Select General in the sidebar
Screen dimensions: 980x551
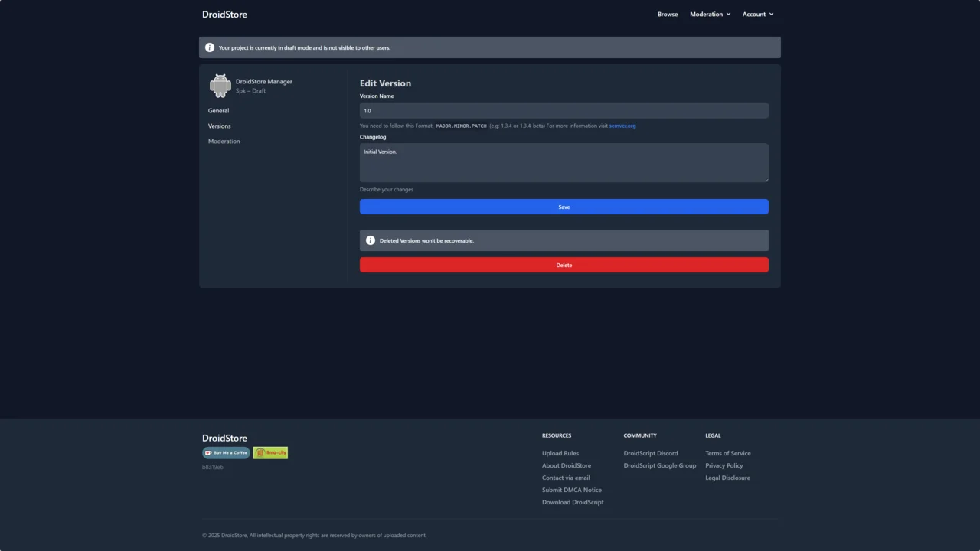pos(218,110)
